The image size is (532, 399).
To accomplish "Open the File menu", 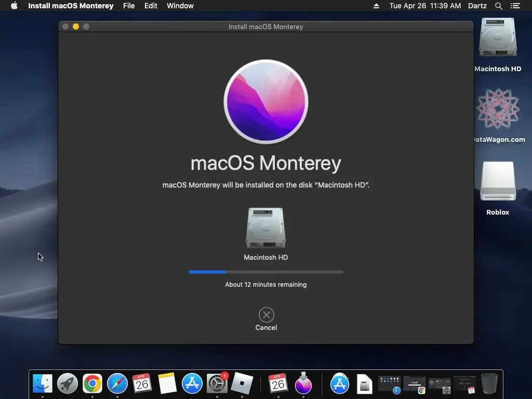I will pos(129,6).
